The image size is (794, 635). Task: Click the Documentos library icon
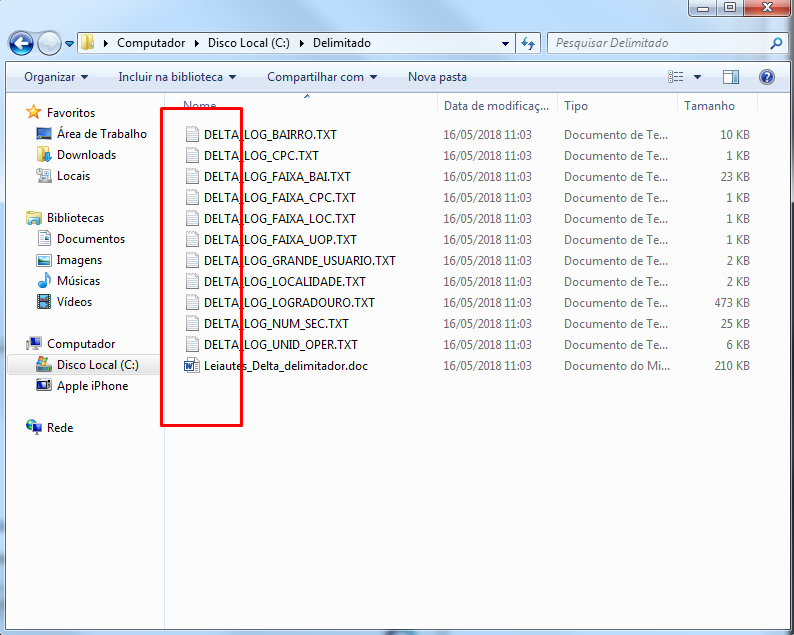(x=45, y=238)
